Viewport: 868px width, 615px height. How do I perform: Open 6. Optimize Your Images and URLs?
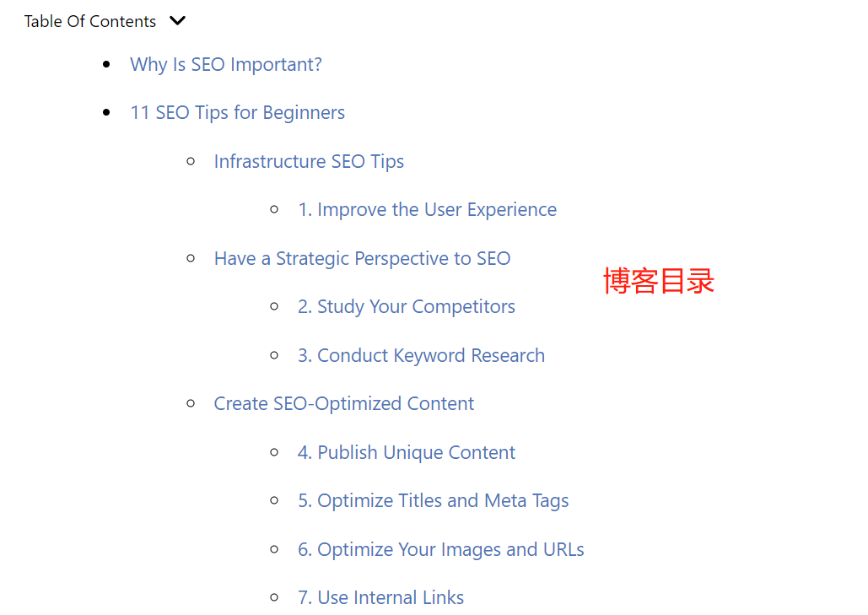[x=440, y=549]
